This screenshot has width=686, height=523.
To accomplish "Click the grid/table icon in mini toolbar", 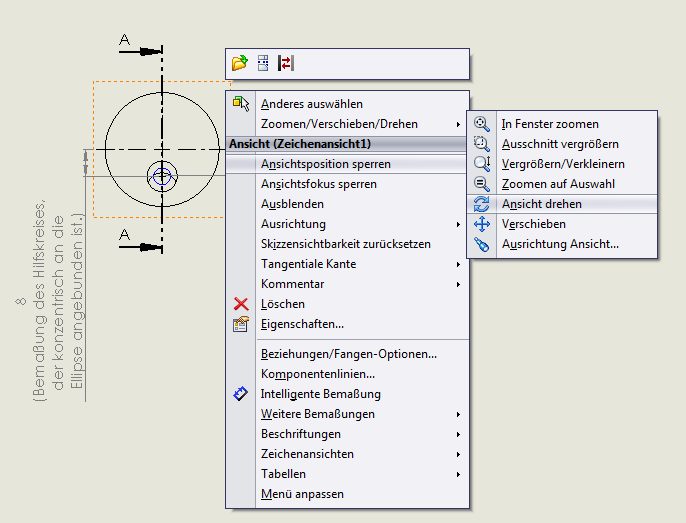I will click(263, 63).
